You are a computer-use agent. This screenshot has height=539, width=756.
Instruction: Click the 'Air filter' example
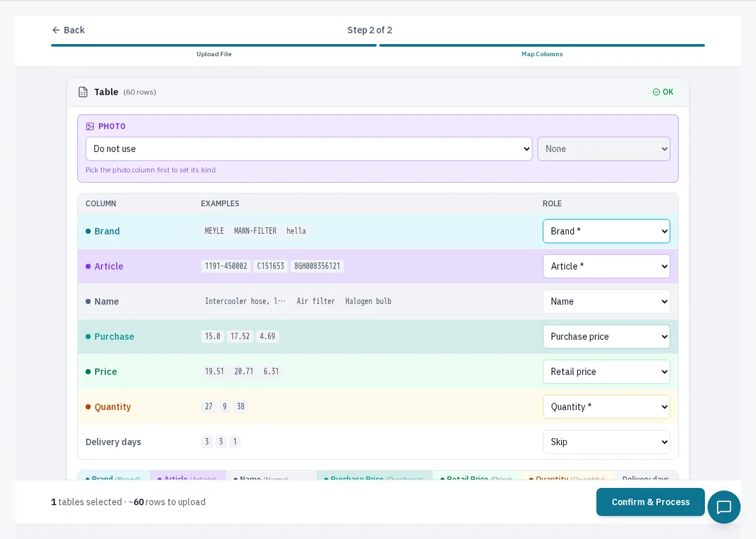pos(316,301)
